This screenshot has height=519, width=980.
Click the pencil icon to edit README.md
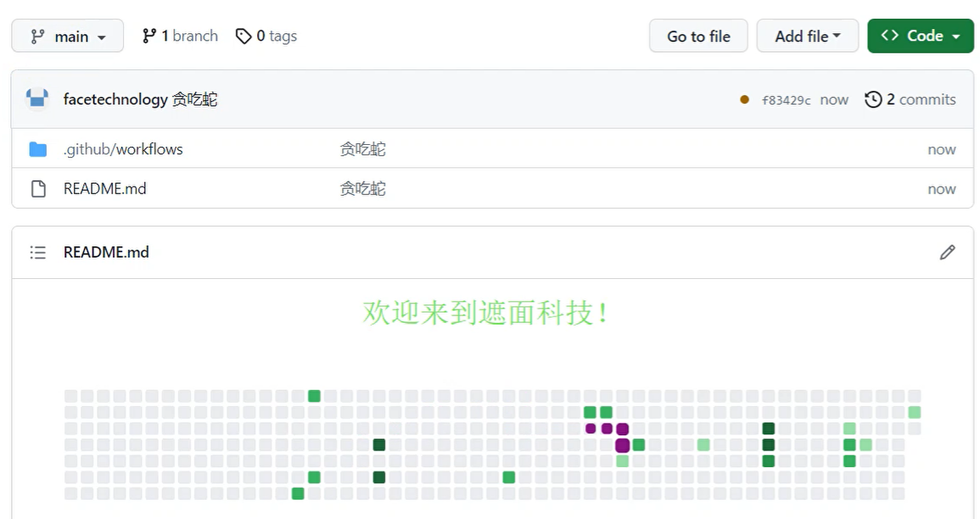[x=947, y=252]
